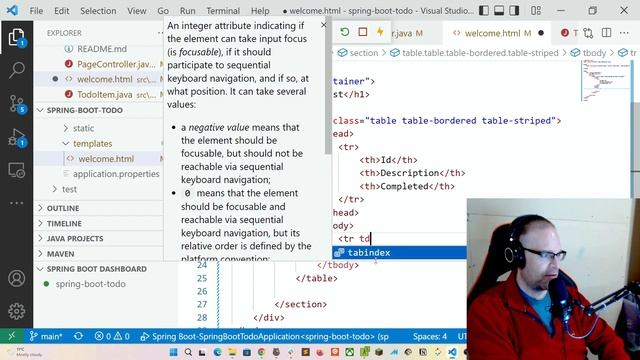The image size is (640, 360).
Task: Toggle the primary side bar
Action: [x=484, y=11]
